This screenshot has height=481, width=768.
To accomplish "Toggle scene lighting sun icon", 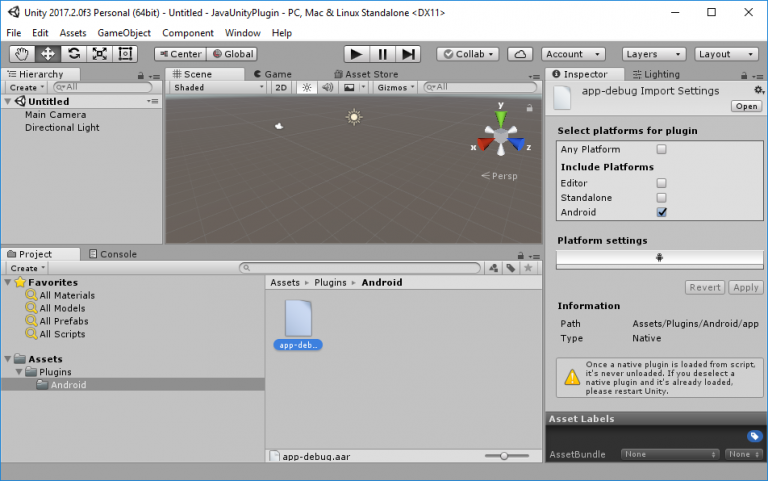I will [x=307, y=88].
